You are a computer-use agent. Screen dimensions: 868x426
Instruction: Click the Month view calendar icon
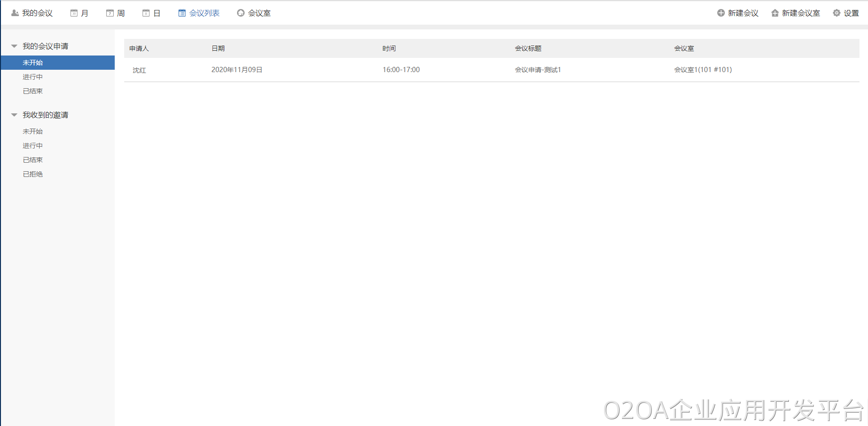click(74, 13)
